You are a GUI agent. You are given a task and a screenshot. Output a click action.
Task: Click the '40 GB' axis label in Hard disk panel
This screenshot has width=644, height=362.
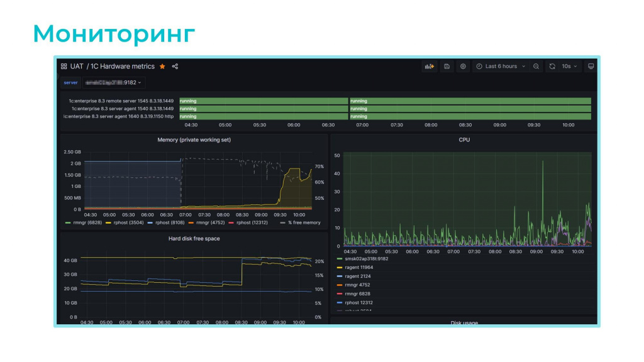(70, 261)
